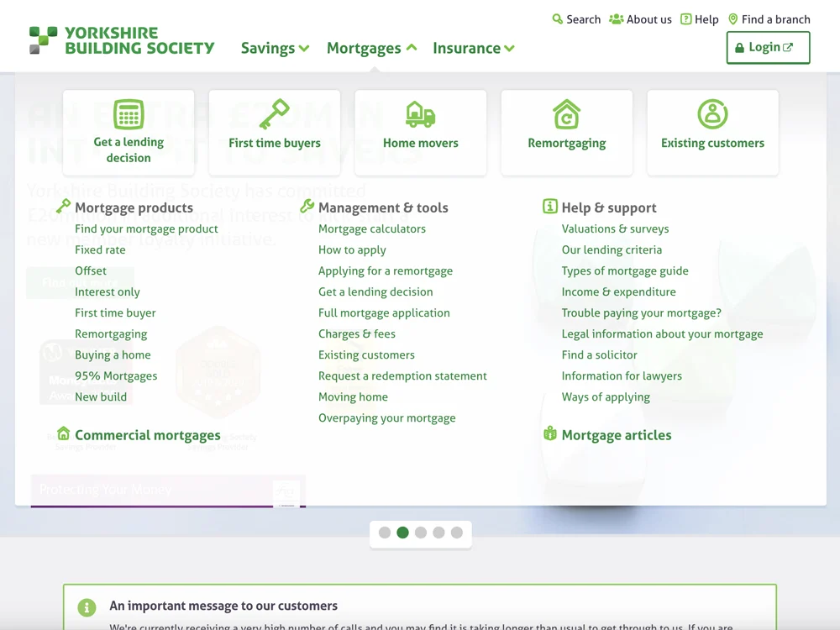Click the calculator icon for lending decision
Screen dimensions: 840x630
click(x=129, y=114)
